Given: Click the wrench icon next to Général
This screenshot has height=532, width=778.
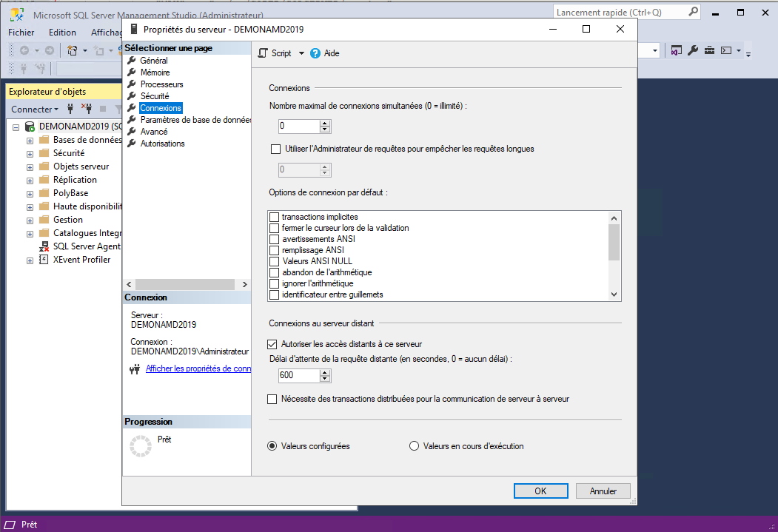Looking at the screenshot, I should point(132,61).
